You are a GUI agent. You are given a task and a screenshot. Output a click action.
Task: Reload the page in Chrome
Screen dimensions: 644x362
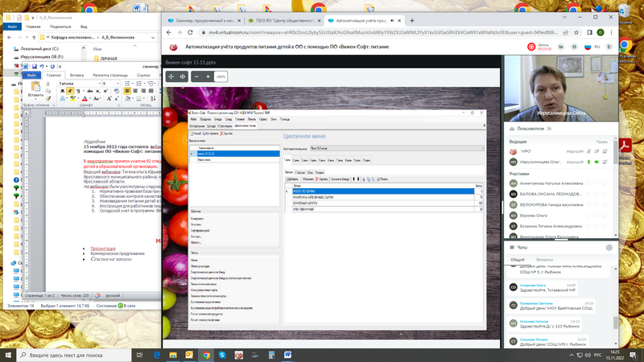coord(190,32)
